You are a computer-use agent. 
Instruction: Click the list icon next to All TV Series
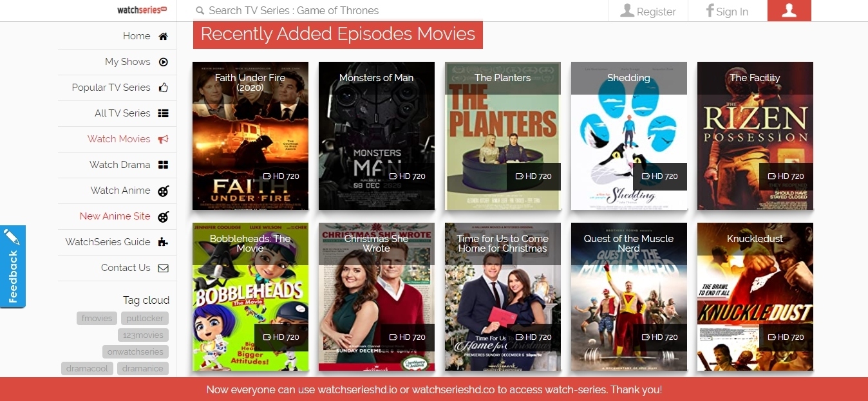pyautogui.click(x=163, y=113)
